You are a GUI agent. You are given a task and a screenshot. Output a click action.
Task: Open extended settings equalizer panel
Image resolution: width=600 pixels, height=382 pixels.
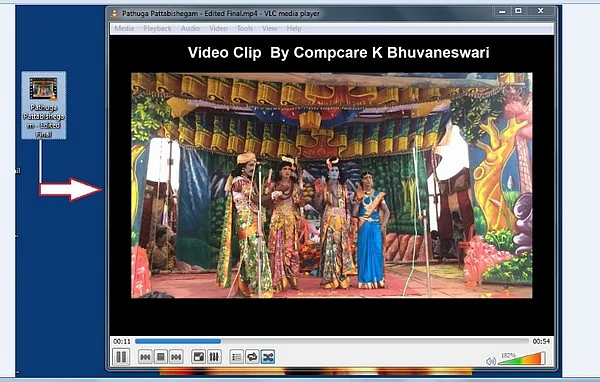pyautogui.click(x=214, y=357)
